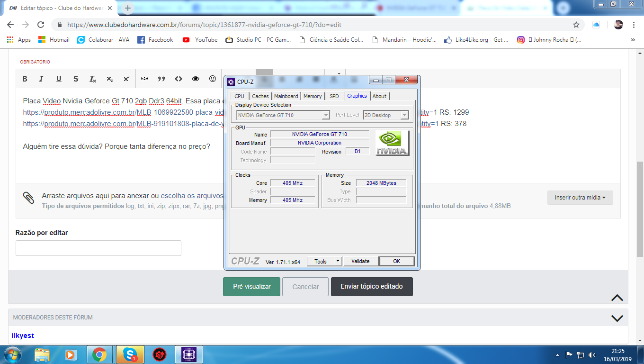Open the emoji smiley picker
This screenshot has height=364, width=644.
213,79
